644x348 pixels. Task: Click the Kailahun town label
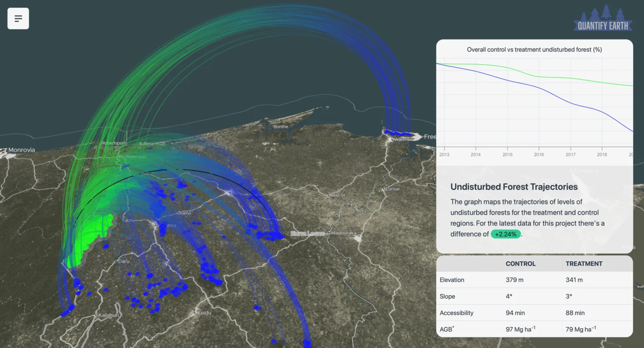coord(108,314)
